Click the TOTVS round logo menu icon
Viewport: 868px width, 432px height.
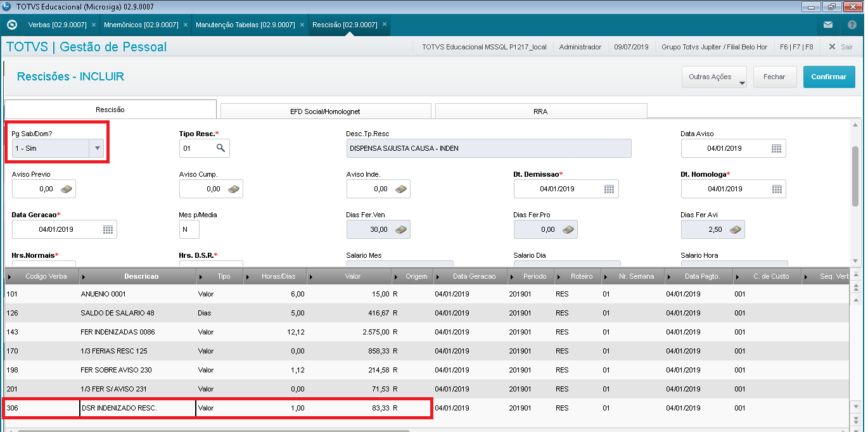pos(11,25)
